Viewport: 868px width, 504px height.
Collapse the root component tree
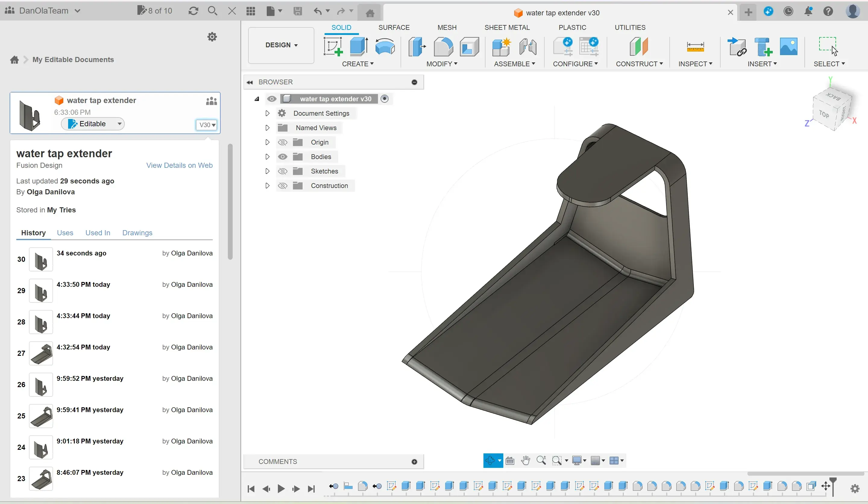tap(256, 99)
